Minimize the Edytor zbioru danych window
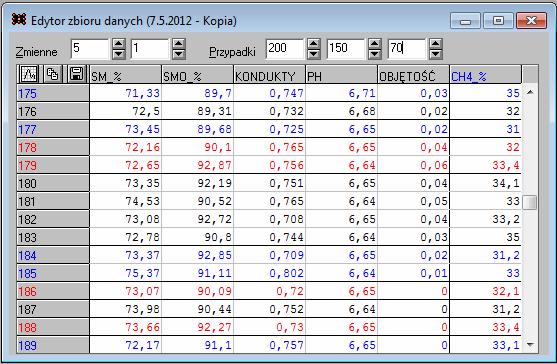This screenshot has height=364, width=557. point(465,21)
